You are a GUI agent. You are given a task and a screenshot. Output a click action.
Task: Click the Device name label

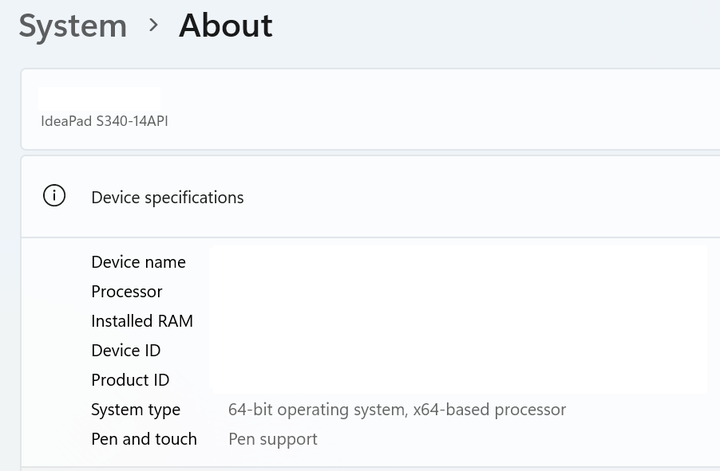(138, 262)
